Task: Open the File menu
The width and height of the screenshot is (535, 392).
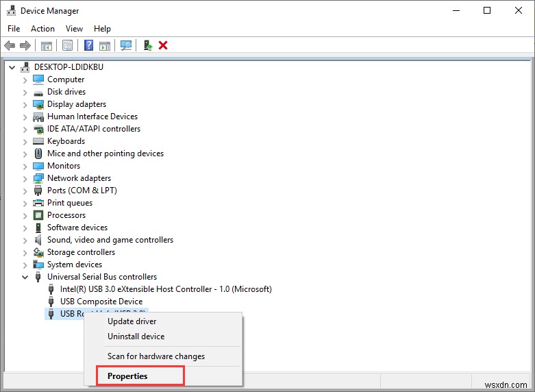Action: [14, 29]
